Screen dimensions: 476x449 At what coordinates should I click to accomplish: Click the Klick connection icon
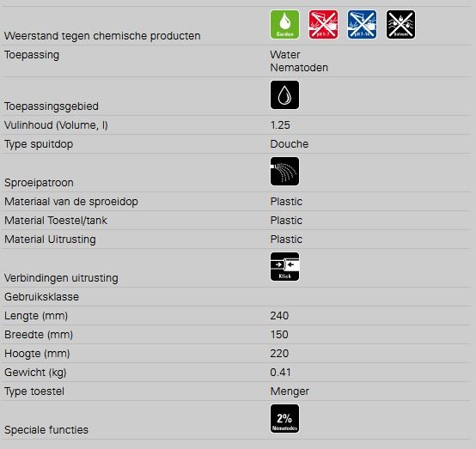click(284, 267)
